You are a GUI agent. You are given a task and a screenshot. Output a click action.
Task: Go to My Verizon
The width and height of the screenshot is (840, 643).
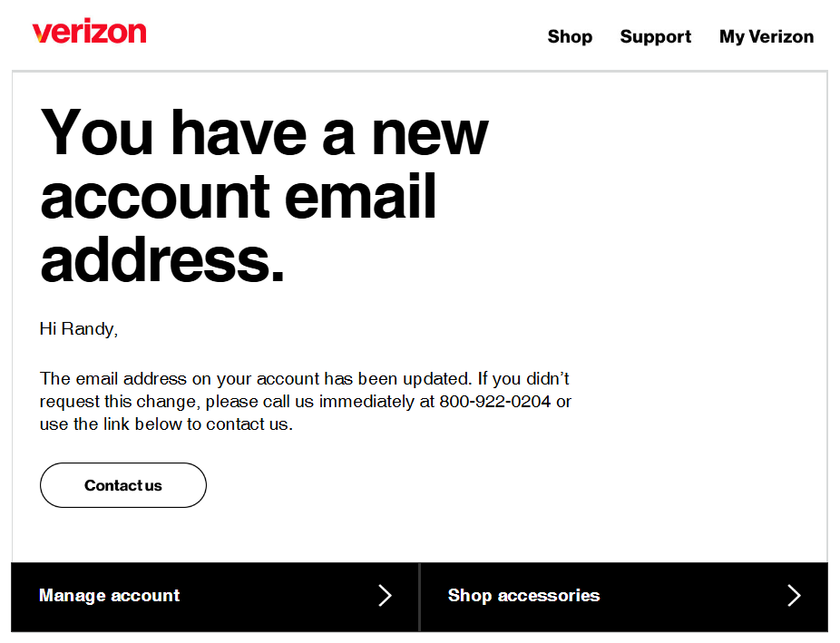pyautogui.click(x=766, y=37)
